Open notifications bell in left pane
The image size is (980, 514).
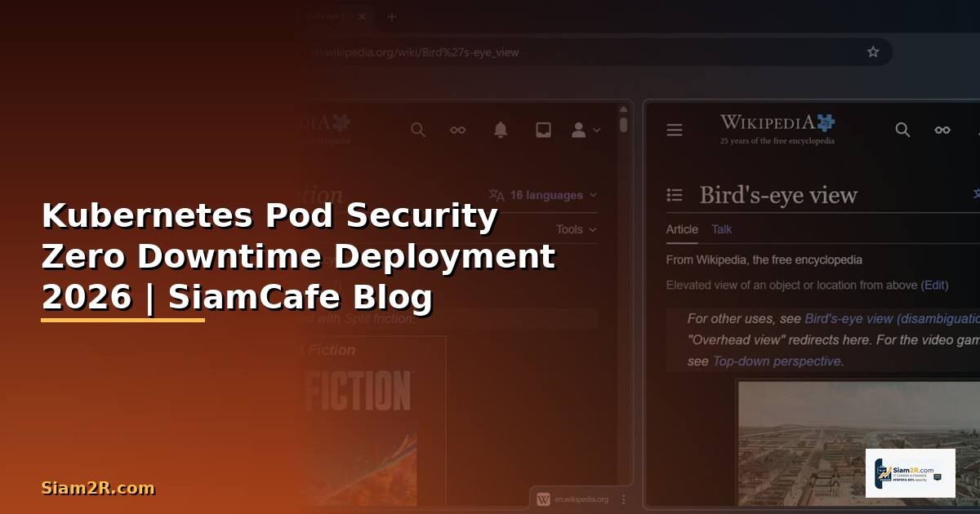501,130
